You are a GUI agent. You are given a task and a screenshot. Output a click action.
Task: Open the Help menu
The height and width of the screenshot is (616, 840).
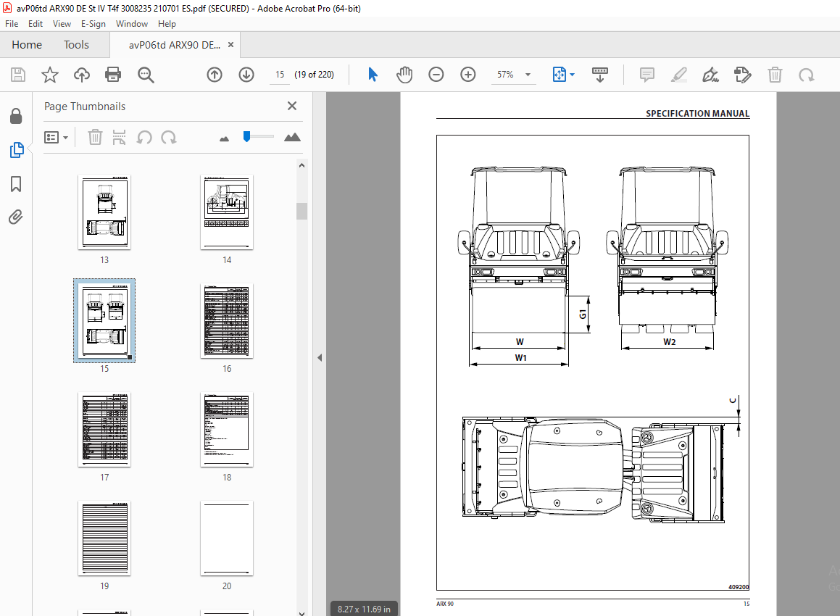(167, 24)
